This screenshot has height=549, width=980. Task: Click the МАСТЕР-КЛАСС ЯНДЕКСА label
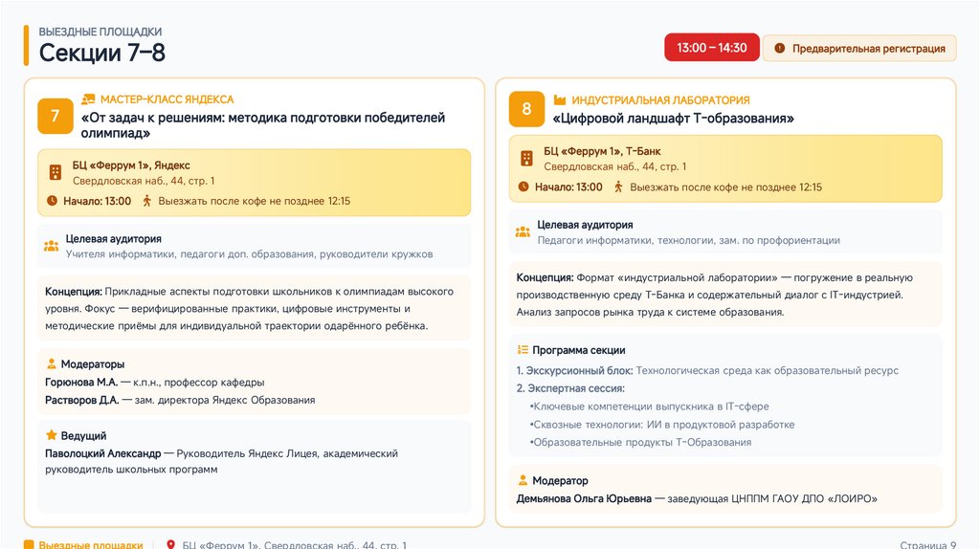(167, 99)
